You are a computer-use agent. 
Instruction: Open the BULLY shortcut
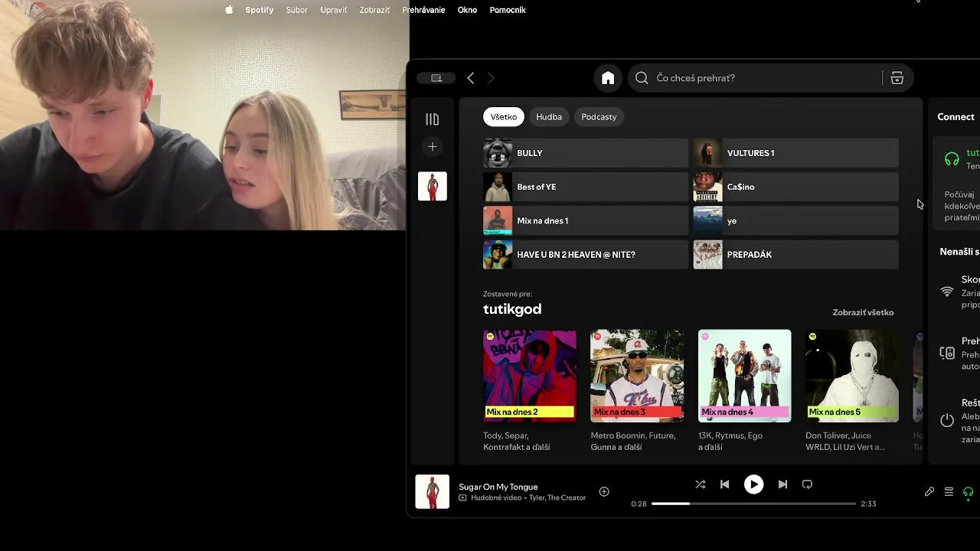coord(586,153)
